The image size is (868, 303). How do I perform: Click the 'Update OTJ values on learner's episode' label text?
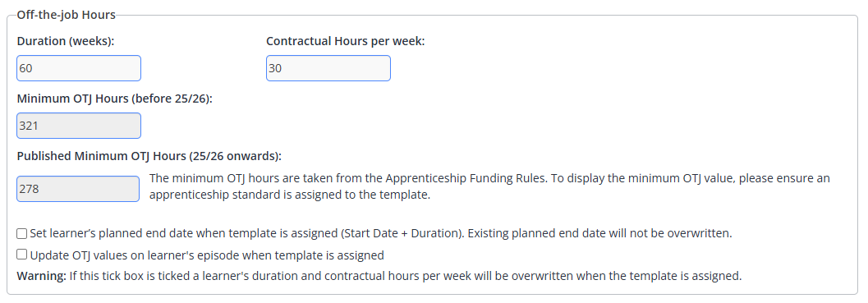(x=207, y=255)
